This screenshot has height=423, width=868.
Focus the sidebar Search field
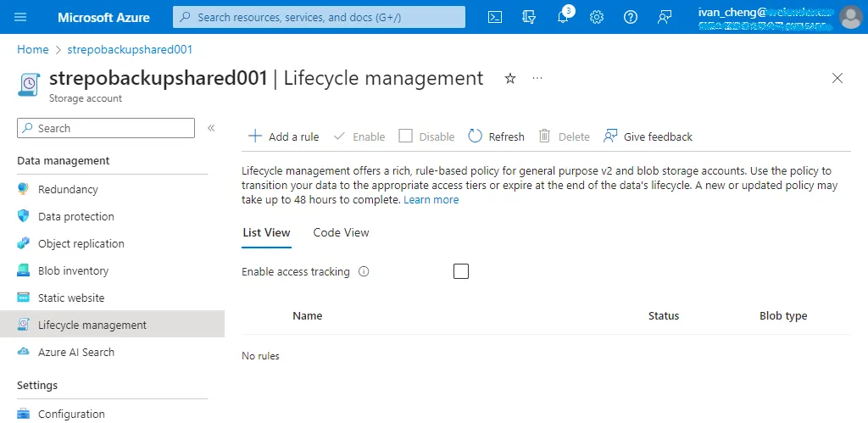(x=106, y=128)
